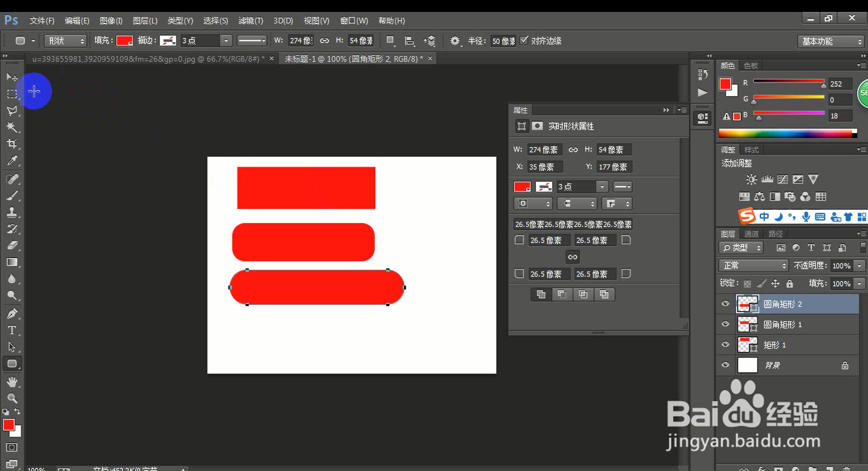Open the layer blend mode 正常 dropdown
The image size is (868, 471).
coord(753,265)
